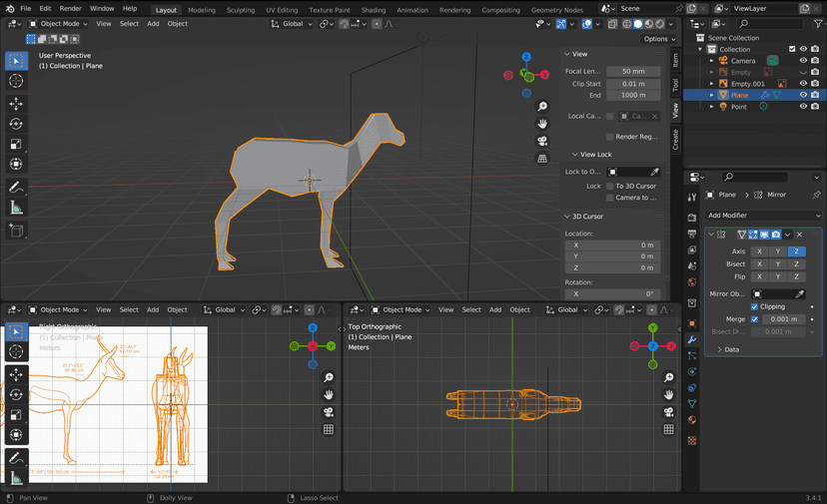Select the Rotate tool in main viewport
Image resolution: width=827 pixels, height=504 pixels.
click(x=16, y=124)
